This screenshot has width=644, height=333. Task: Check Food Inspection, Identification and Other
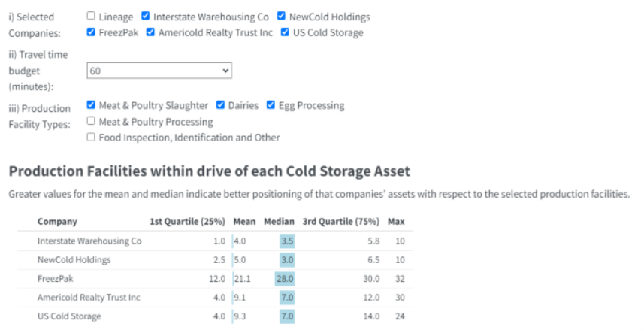tap(91, 138)
